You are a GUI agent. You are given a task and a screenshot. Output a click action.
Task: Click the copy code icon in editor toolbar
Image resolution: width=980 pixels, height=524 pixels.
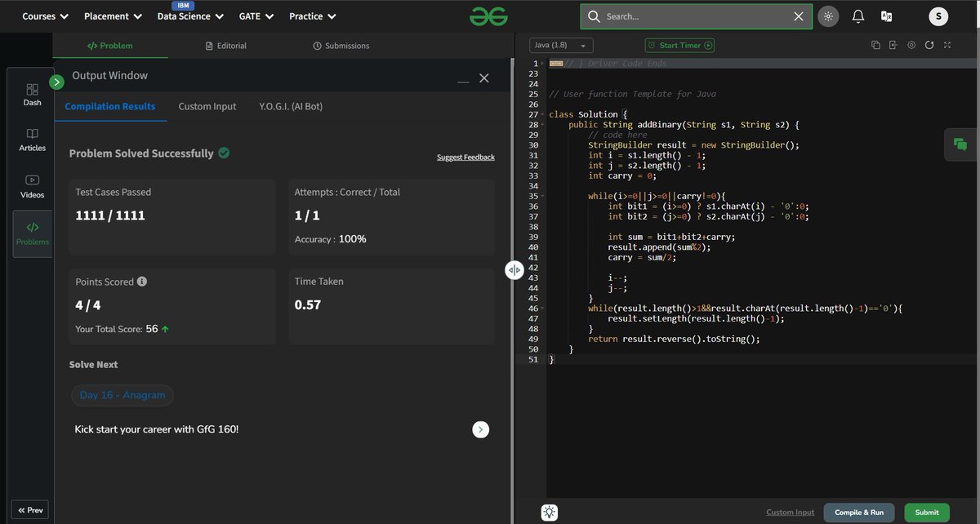(875, 45)
